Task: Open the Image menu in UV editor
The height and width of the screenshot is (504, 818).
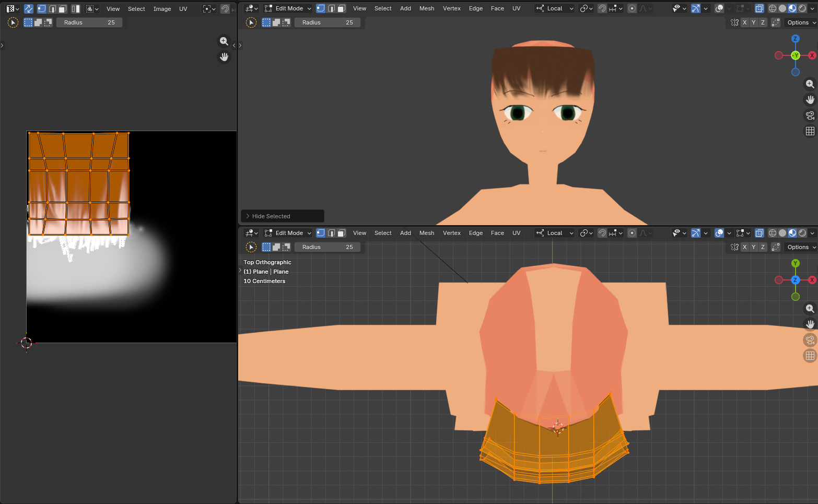Action: coord(162,8)
